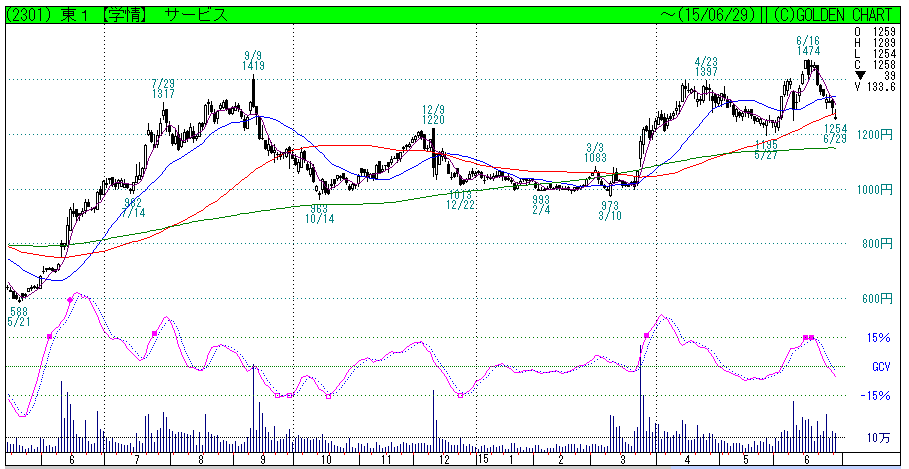Click month 4 on the time axis
Image resolution: width=909 pixels, height=469 pixels.
click(x=688, y=459)
